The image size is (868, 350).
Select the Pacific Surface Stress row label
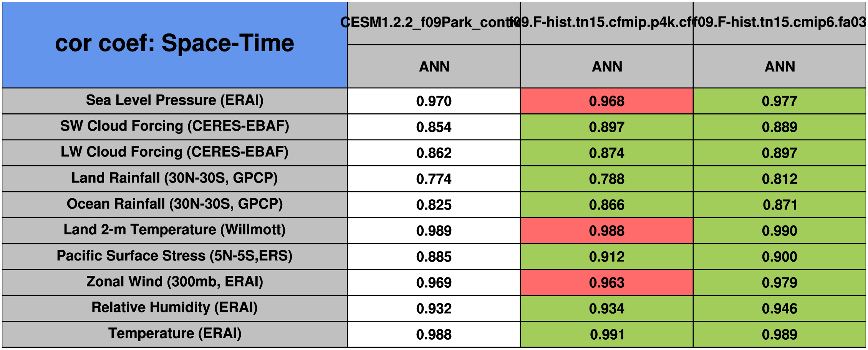[x=175, y=256]
